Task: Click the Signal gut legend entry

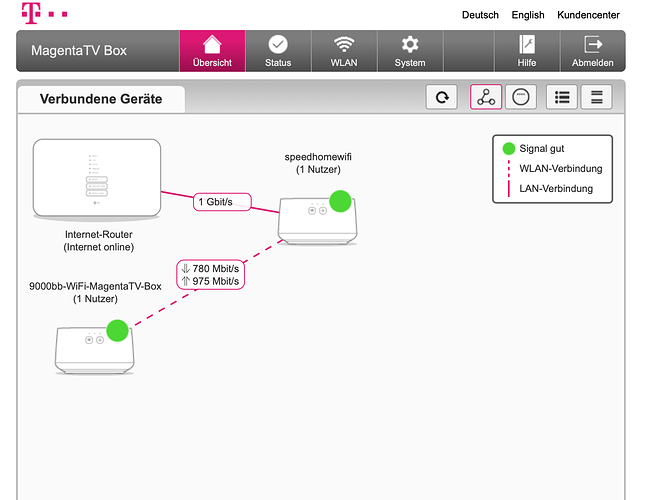Action: pyautogui.click(x=534, y=149)
